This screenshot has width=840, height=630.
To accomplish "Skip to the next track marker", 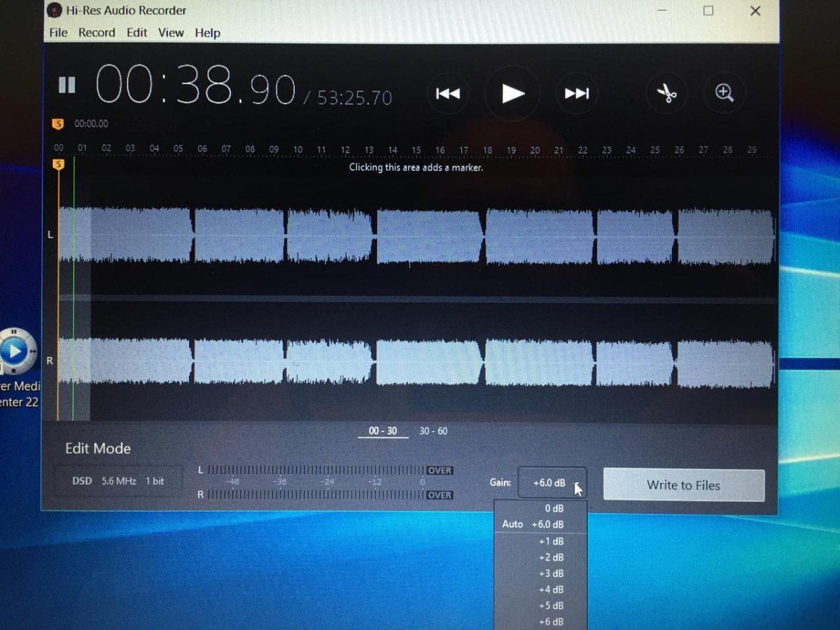I will (x=577, y=93).
